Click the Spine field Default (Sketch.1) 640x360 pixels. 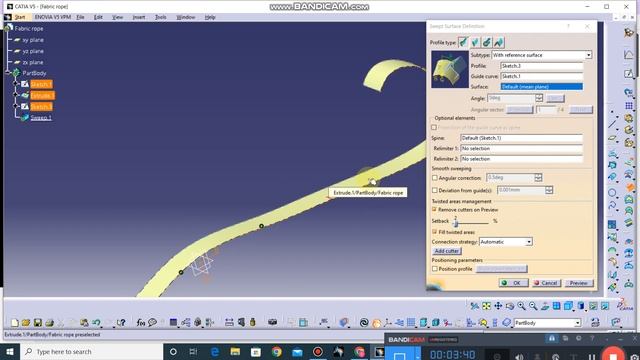[521, 138]
